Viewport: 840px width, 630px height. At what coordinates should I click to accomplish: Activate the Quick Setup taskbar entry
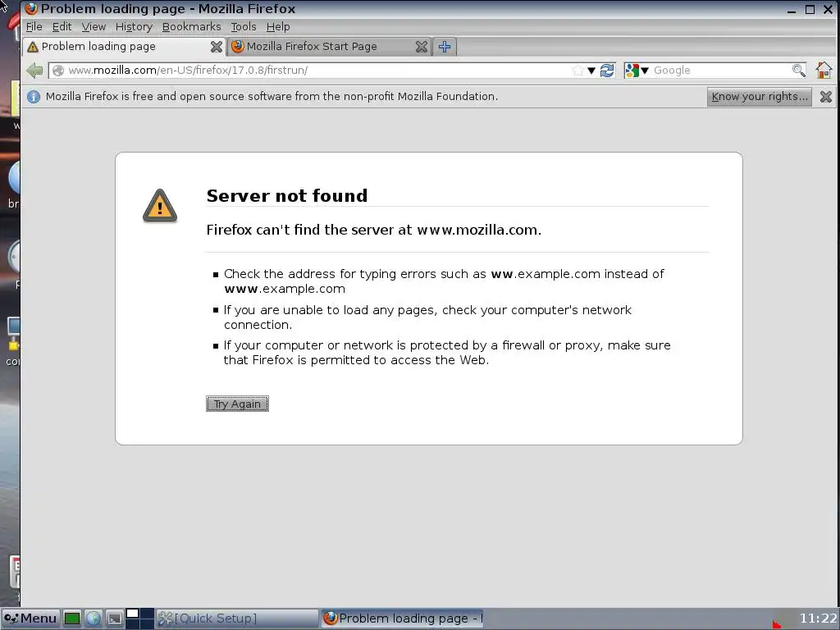[237, 619]
